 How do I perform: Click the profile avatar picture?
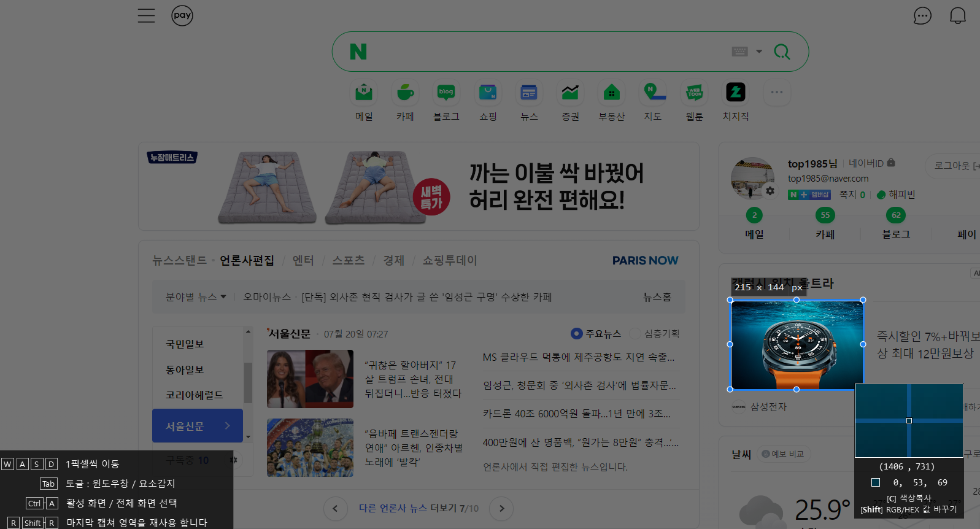752,178
